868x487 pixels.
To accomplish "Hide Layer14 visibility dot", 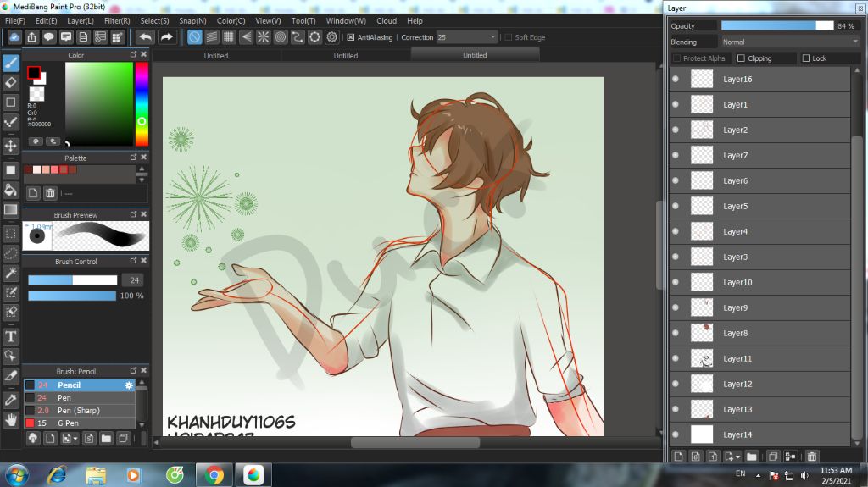I will pyautogui.click(x=676, y=434).
